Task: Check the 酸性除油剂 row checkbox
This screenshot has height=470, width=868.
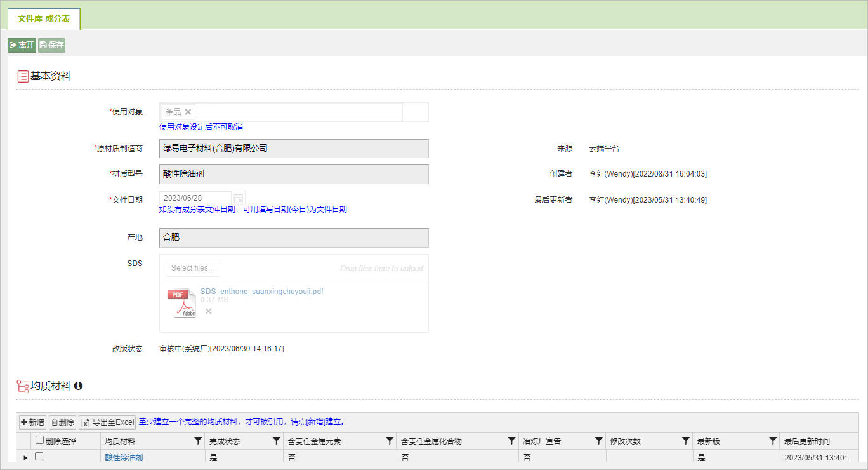Action: pos(39,457)
